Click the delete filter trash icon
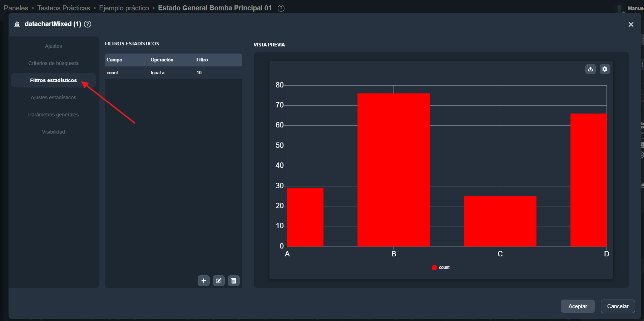Viewport: 644px width, 321px height. click(234, 281)
